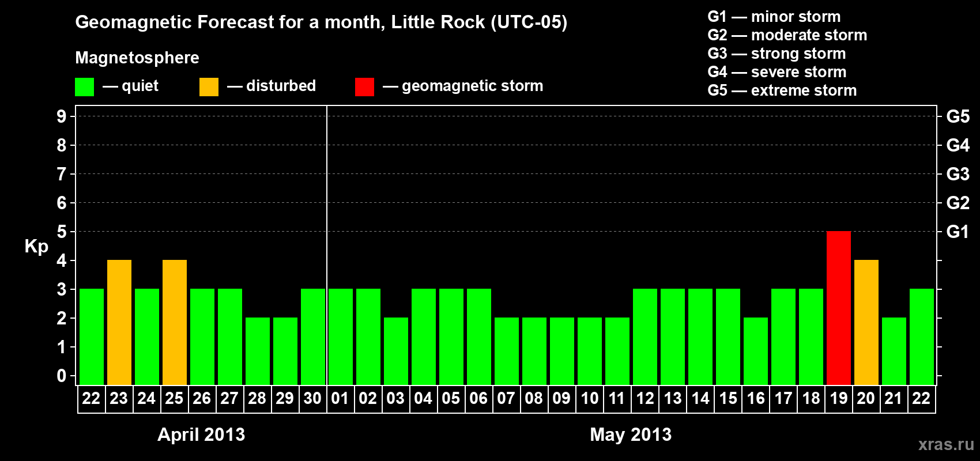980x461 pixels.
Task: Select the red bar for May 19
Action: [839, 308]
